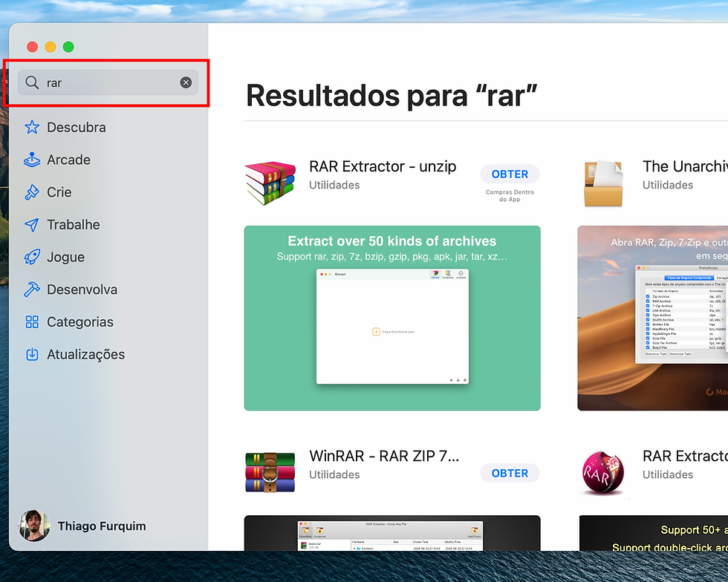Image resolution: width=728 pixels, height=582 pixels.
Task: Click The Unarchiver app icon
Action: (x=603, y=183)
